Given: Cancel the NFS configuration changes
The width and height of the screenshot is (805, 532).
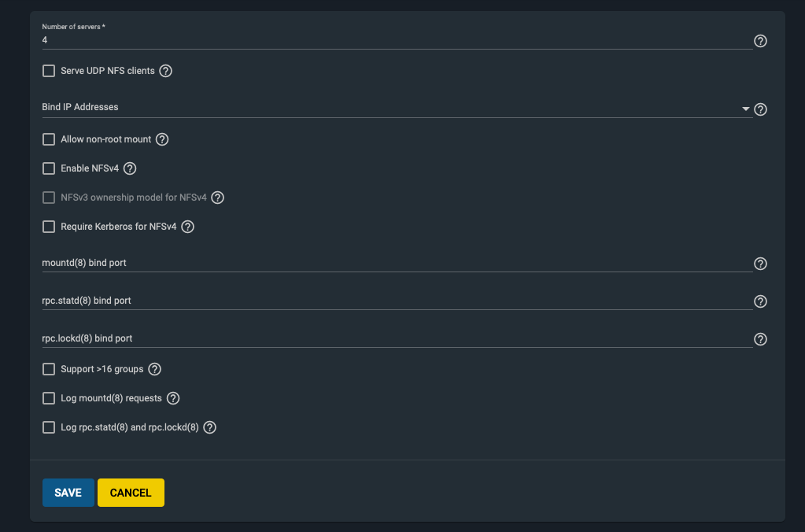Looking at the screenshot, I should (131, 493).
